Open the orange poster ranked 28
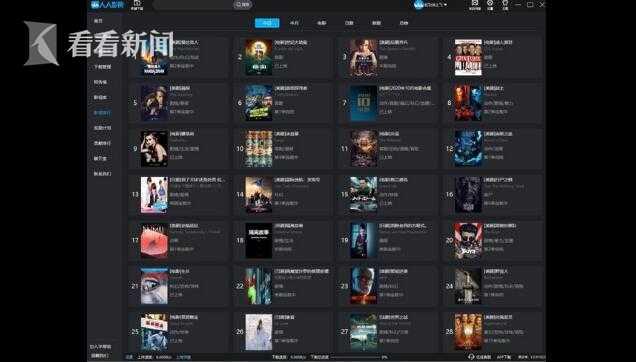The height and width of the screenshot is (362, 636). (468, 332)
